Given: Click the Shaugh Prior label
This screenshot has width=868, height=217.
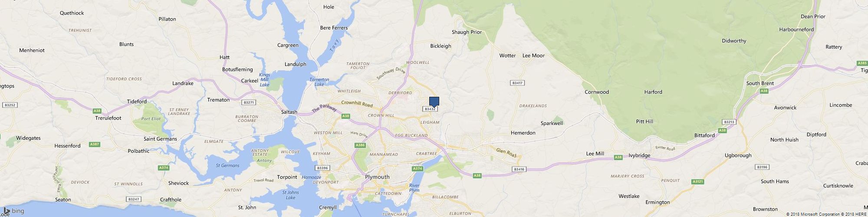Looking at the screenshot, I should tap(467, 32).
